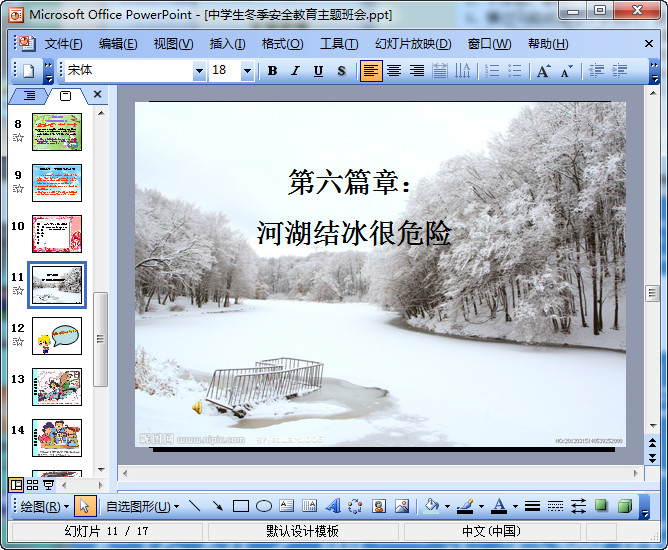Click the center align icon
Image resolution: width=668 pixels, height=550 pixels.
pos(394,71)
